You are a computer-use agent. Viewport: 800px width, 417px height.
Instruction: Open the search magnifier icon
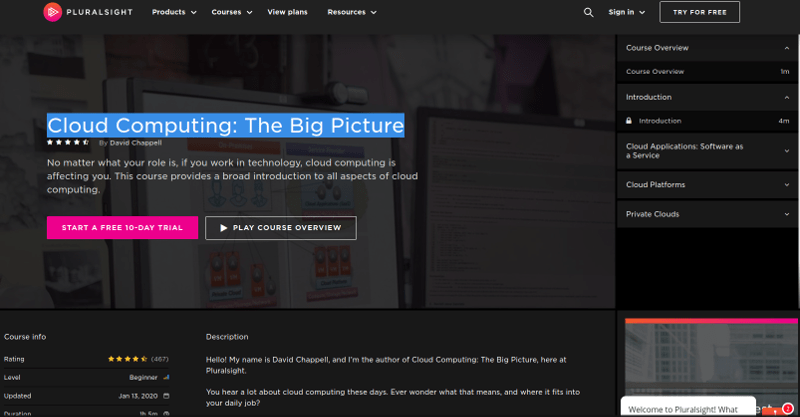pos(588,12)
